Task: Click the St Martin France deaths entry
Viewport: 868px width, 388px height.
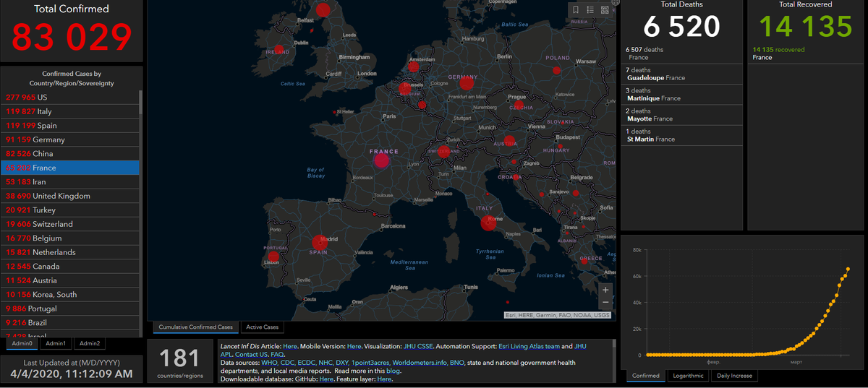Action: [x=683, y=136]
